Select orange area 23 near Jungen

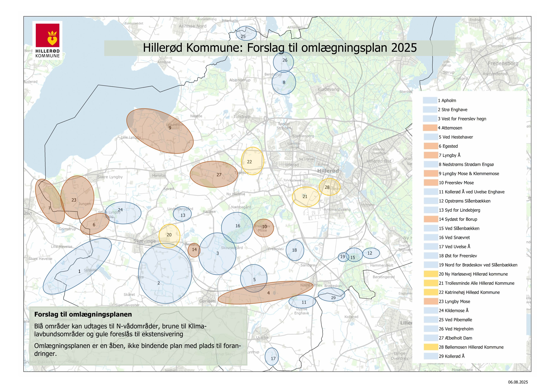77,197
